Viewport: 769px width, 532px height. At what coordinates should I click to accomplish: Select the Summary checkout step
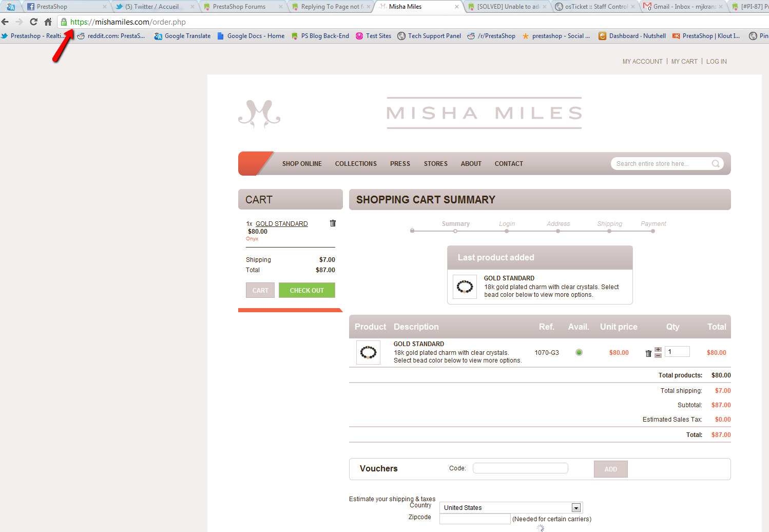tap(455, 224)
